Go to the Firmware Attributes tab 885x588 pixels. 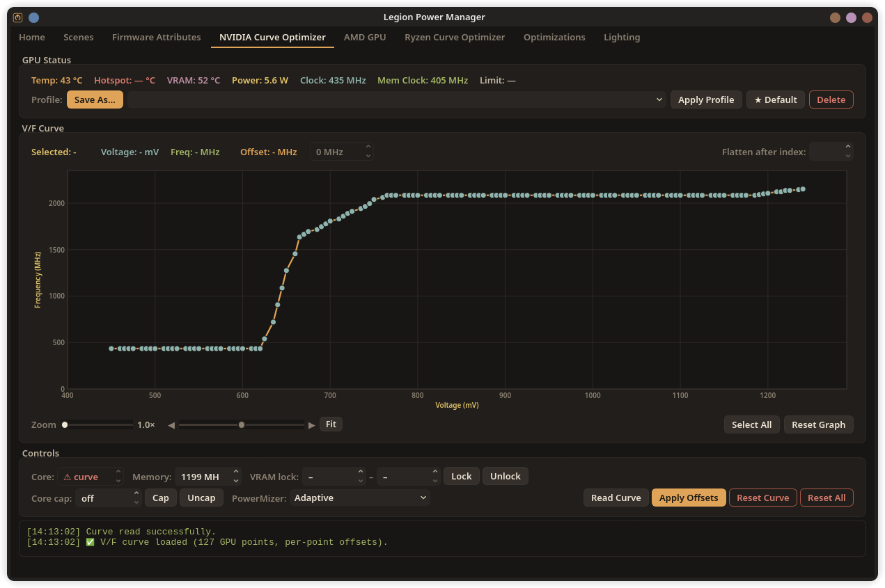click(x=156, y=38)
